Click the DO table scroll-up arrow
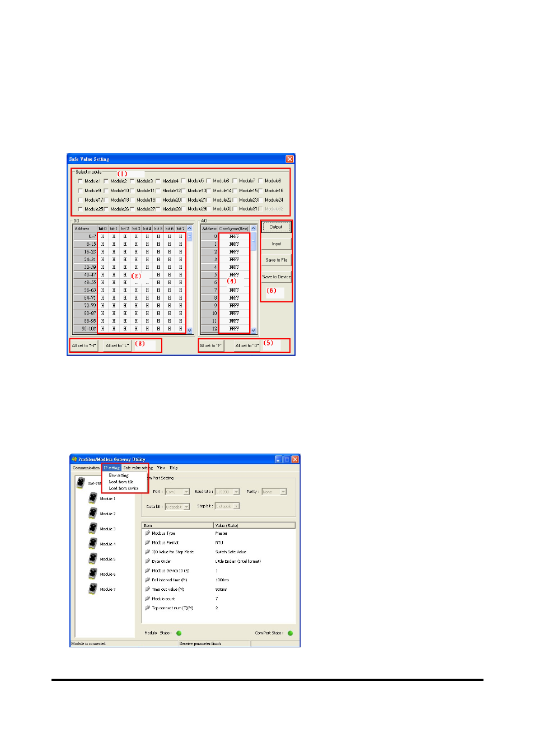534x756 pixels. coord(190,228)
